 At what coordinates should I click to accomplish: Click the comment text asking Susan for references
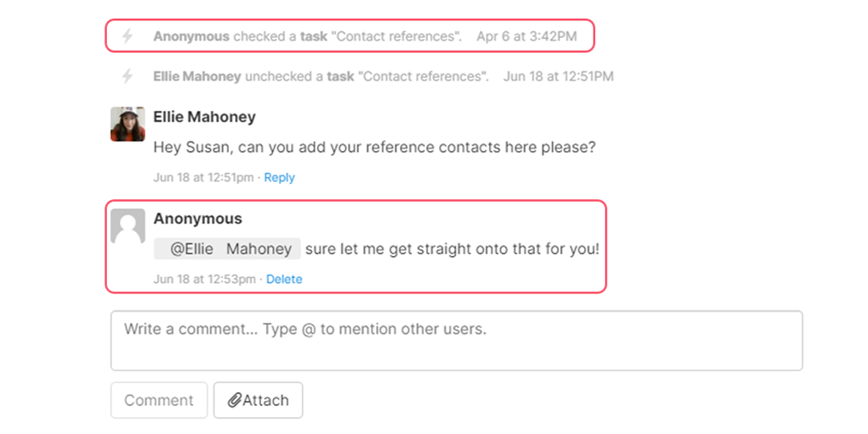pyautogui.click(x=374, y=147)
